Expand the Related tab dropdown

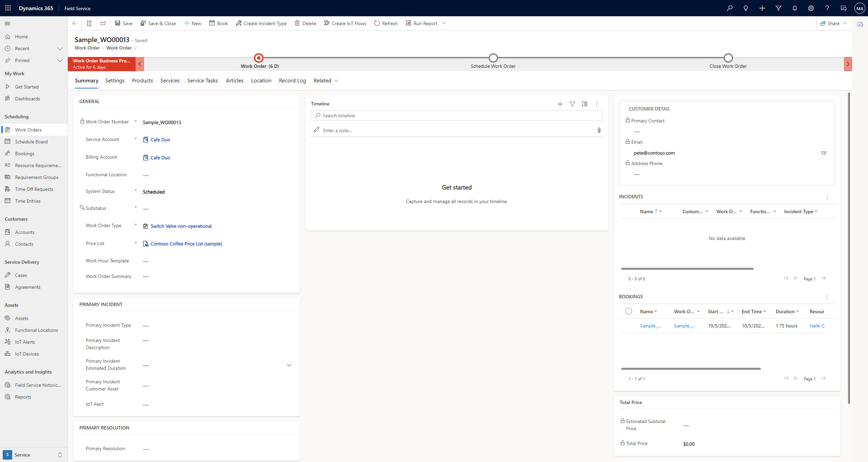[x=325, y=81]
